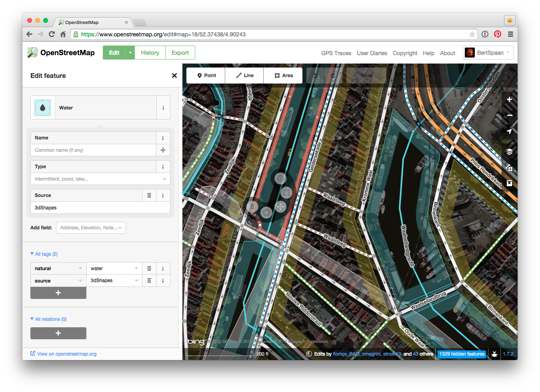540x392 pixels.
Task: Open the background layers panel icon
Action: click(509, 152)
